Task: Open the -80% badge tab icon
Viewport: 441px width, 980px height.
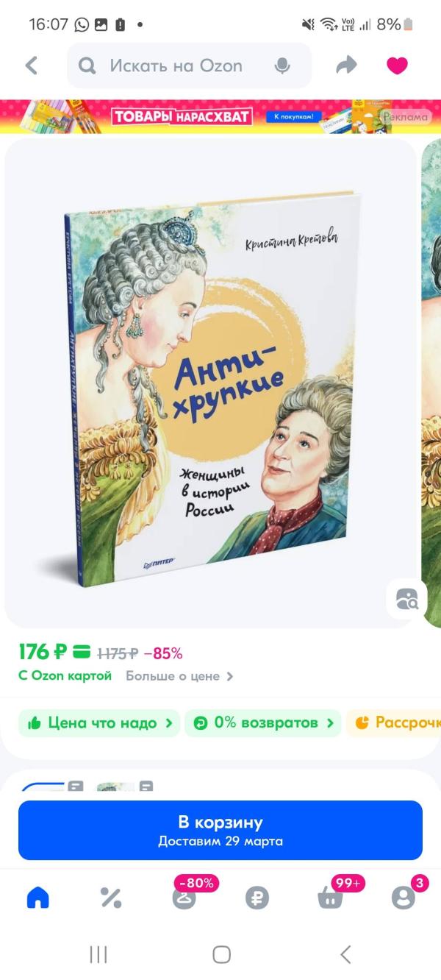Action: pos(184,898)
